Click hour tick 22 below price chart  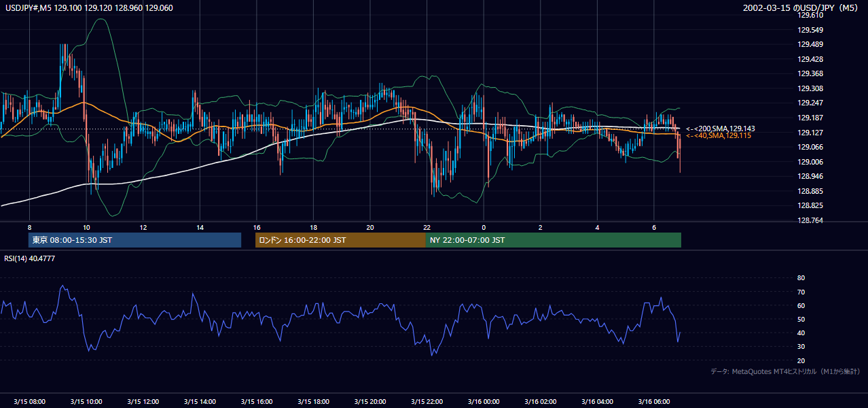[427, 226]
